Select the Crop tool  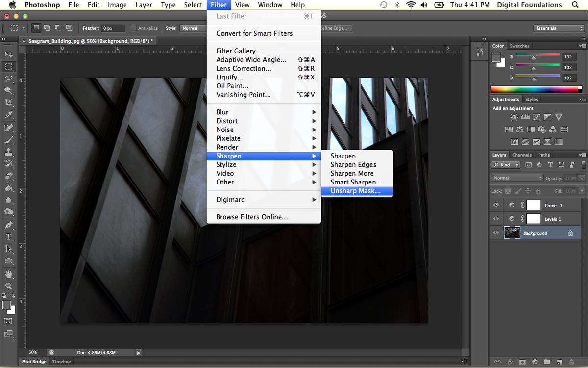(9, 103)
